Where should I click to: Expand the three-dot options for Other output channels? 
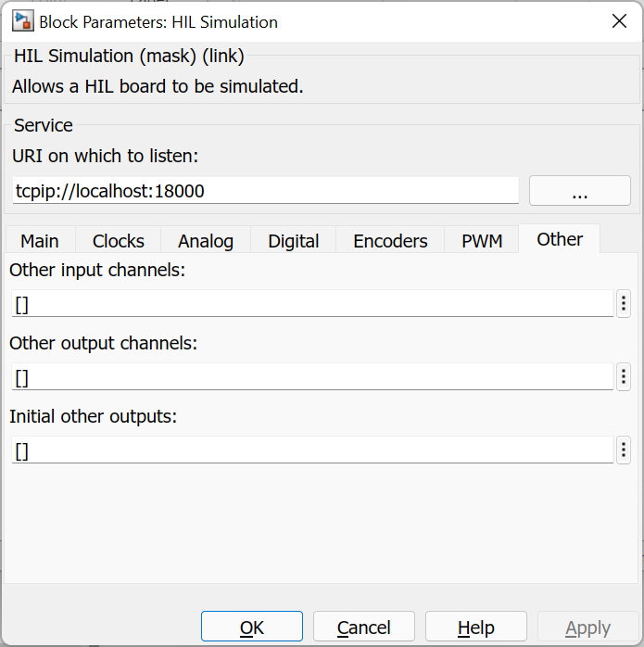(624, 377)
